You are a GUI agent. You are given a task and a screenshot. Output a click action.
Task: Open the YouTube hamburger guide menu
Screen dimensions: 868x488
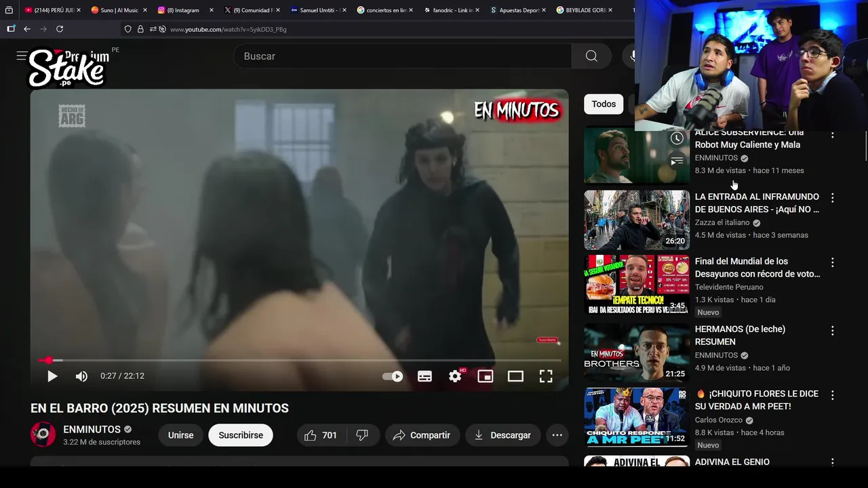click(x=22, y=56)
